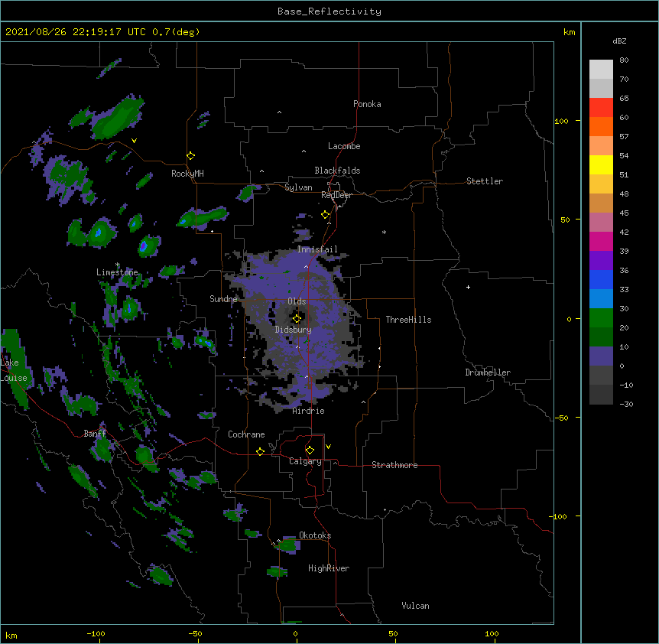Viewport: 659px width, 644px height.
Task: Click the Louise label on the map
Action: (14, 378)
